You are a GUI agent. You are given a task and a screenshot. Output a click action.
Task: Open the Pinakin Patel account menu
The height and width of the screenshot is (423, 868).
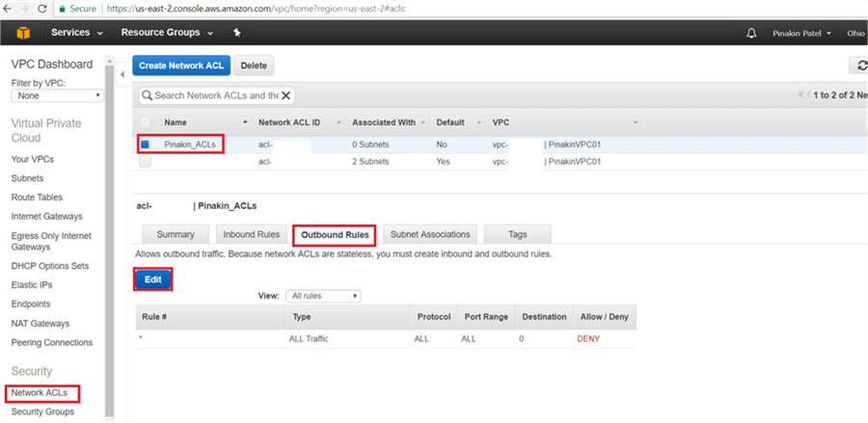coord(802,33)
